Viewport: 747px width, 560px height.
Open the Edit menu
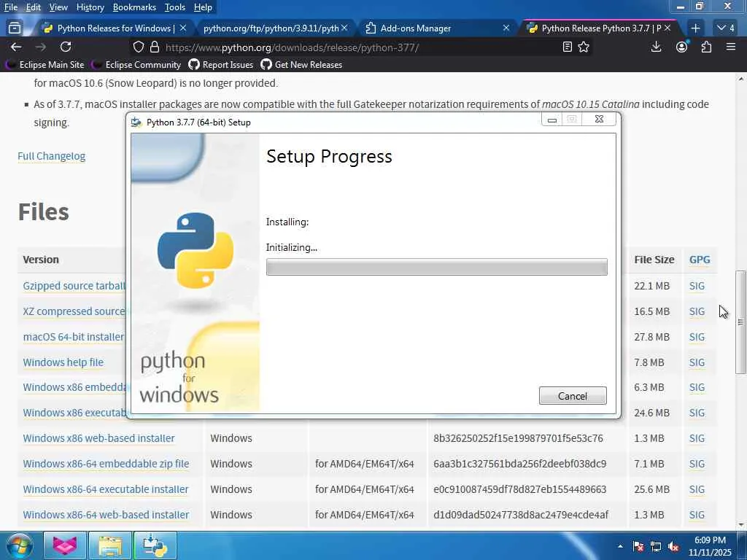pos(33,7)
